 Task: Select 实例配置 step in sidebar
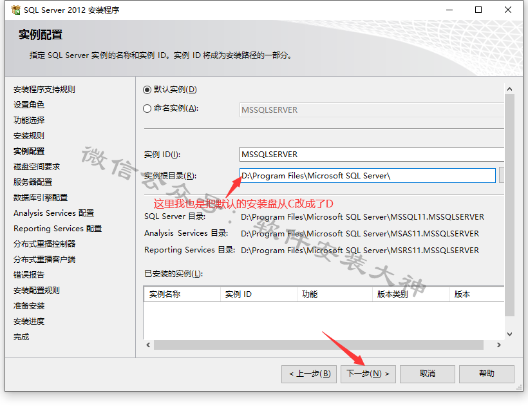click(x=29, y=151)
